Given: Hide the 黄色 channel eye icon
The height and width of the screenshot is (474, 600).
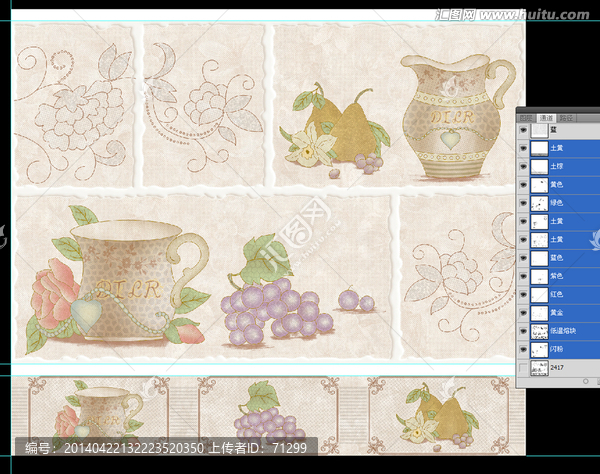Looking at the screenshot, I should pyautogui.click(x=523, y=185).
